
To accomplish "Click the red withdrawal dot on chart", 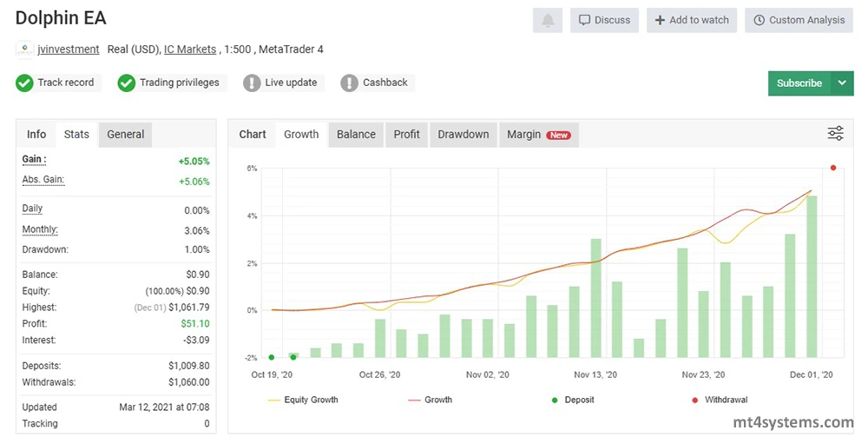I will [833, 168].
